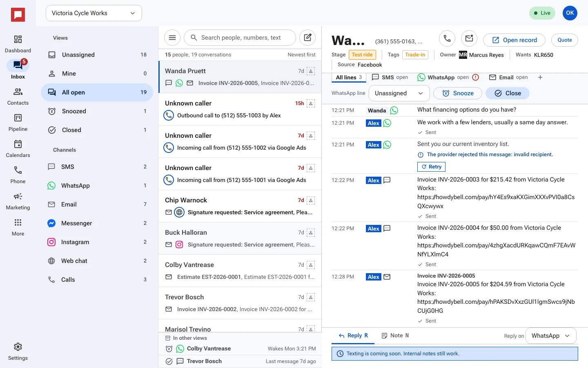The height and width of the screenshot is (368, 588).
Task: Filter by Messenger channel
Action: pos(97,223)
